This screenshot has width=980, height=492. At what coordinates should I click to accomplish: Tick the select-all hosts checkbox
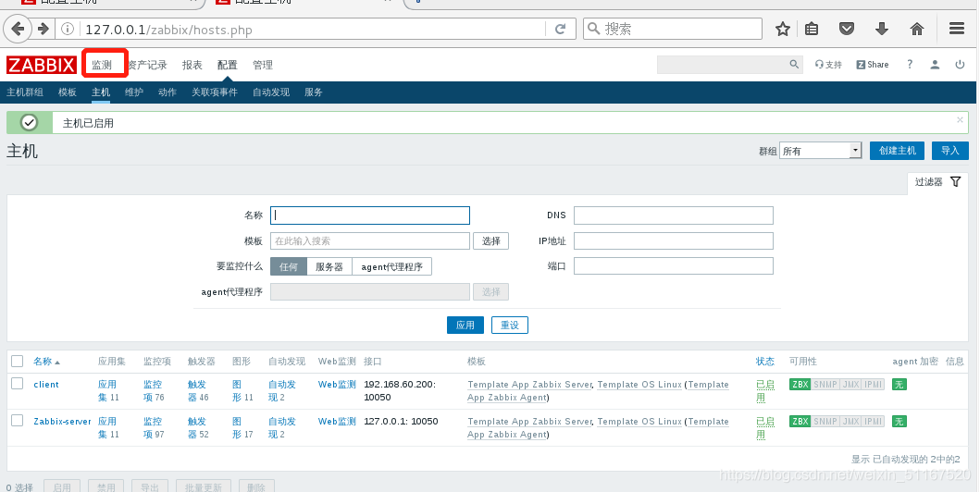(x=18, y=361)
